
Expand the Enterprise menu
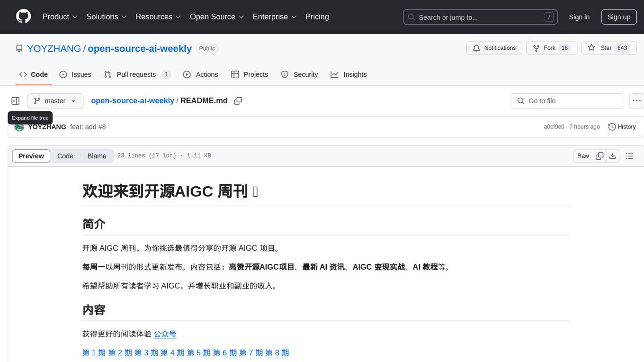point(275,17)
